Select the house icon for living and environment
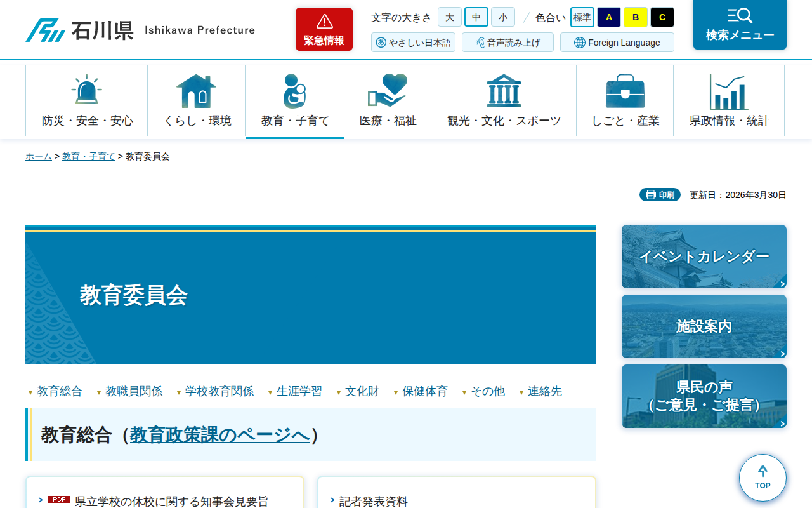The image size is (812, 508). pyautogui.click(x=196, y=91)
